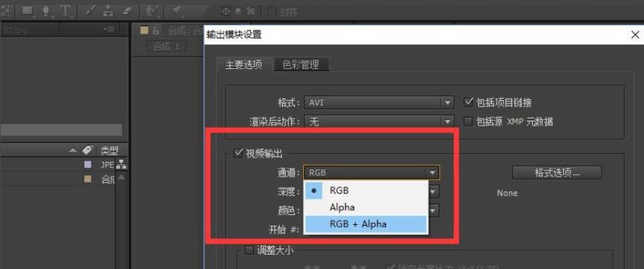
Task: Select the 合成 type project row
Action: tap(57, 179)
